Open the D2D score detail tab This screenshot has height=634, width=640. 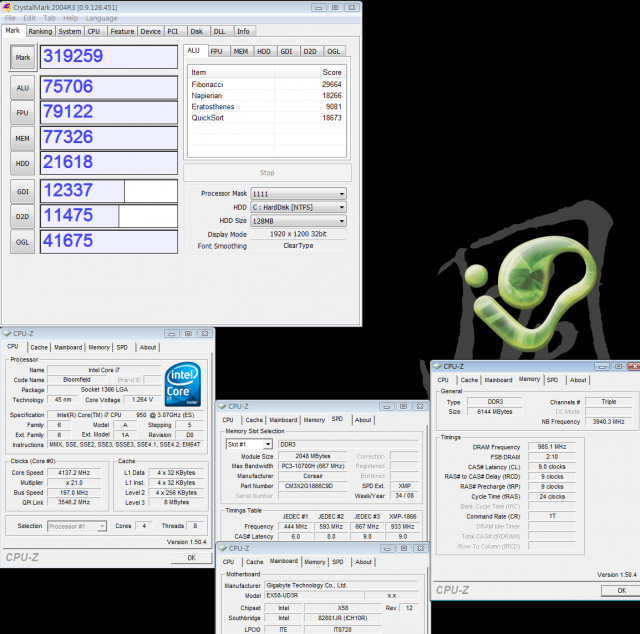click(x=310, y=51)
